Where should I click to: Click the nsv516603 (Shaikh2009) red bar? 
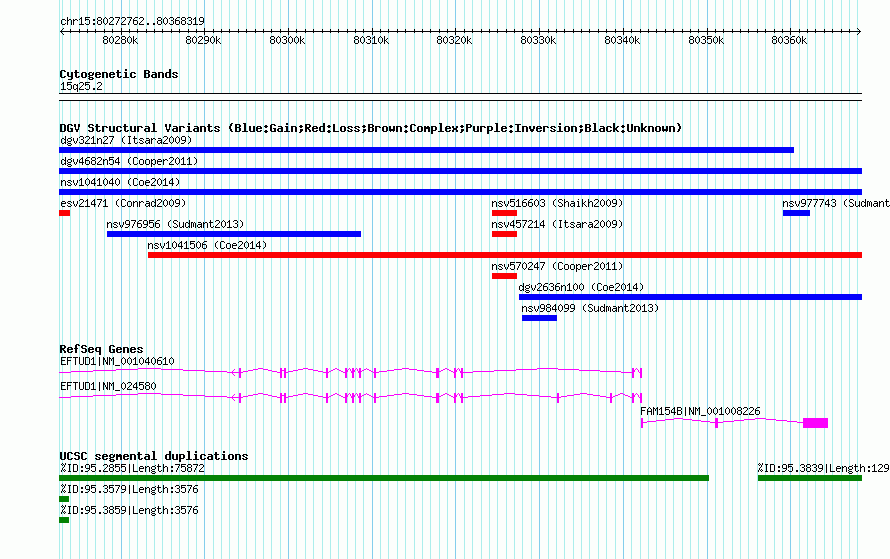coord(505,213)
